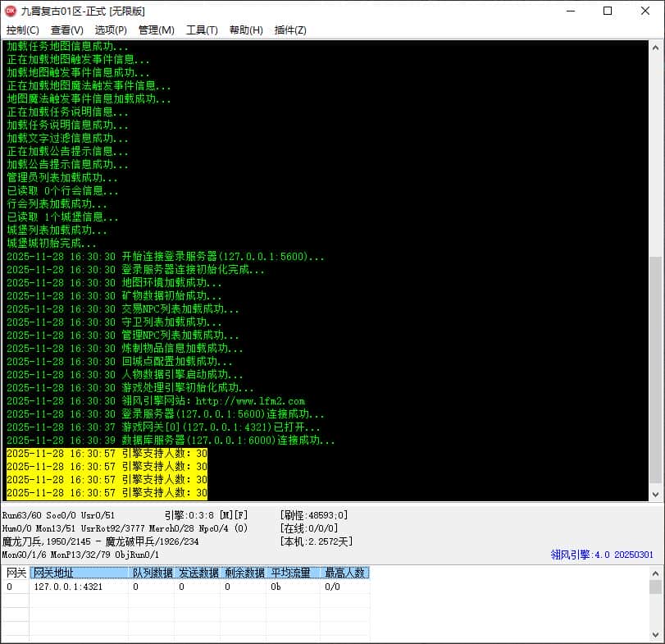Click gateway table scroll-up arrow
The width and height of the screenshot is (665, 644).
(655, 573)
